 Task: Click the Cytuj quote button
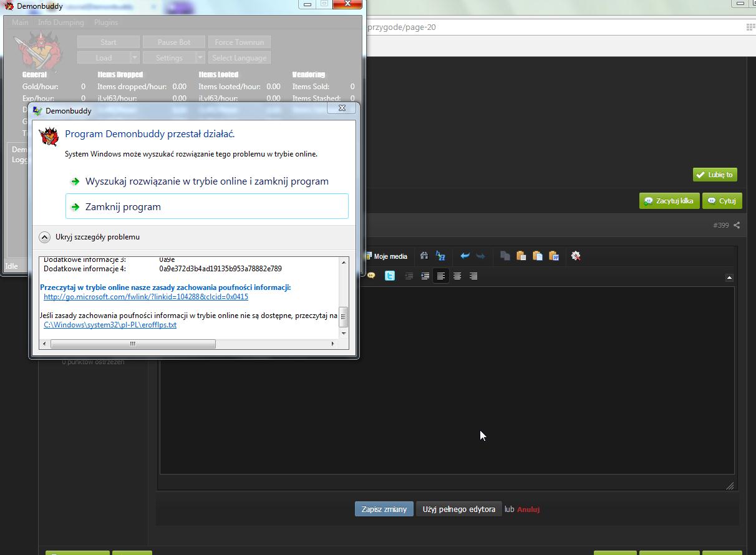722,201
